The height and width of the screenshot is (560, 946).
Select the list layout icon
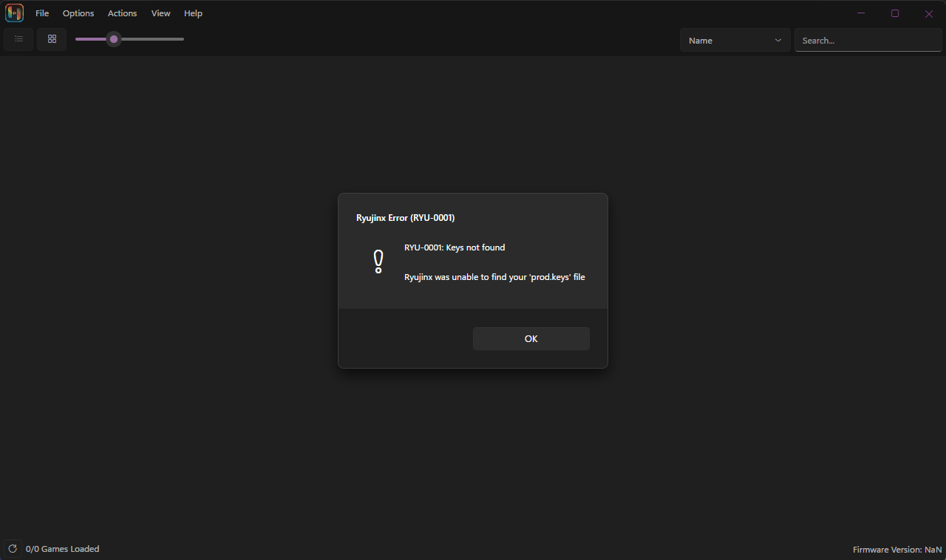coord(18,39)
